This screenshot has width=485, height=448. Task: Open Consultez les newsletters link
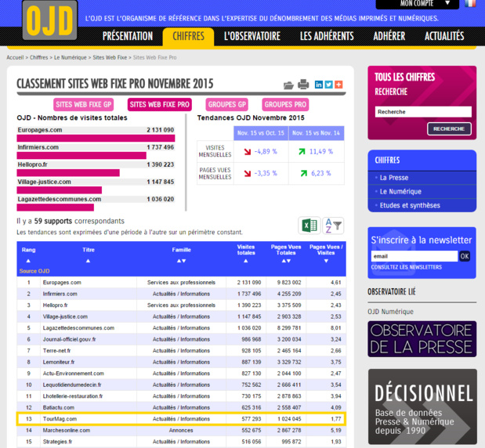tap(407, 267)
